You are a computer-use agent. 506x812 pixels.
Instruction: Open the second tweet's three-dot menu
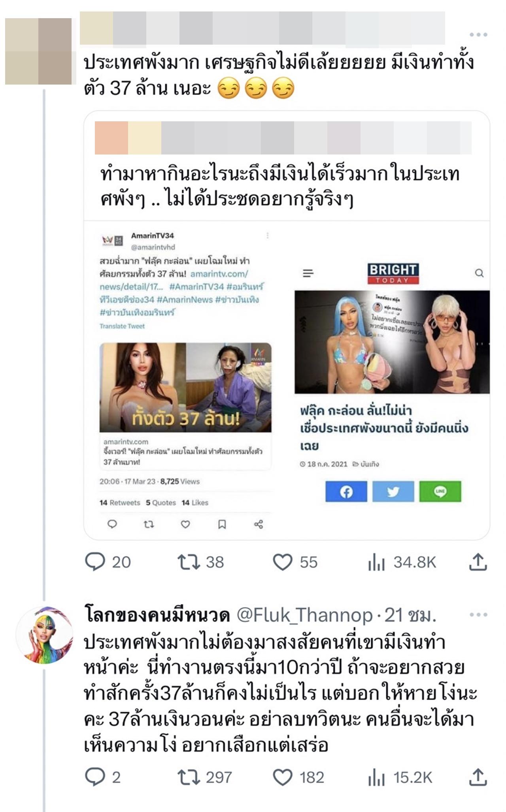pyautogui.click(x=478, y=614)
